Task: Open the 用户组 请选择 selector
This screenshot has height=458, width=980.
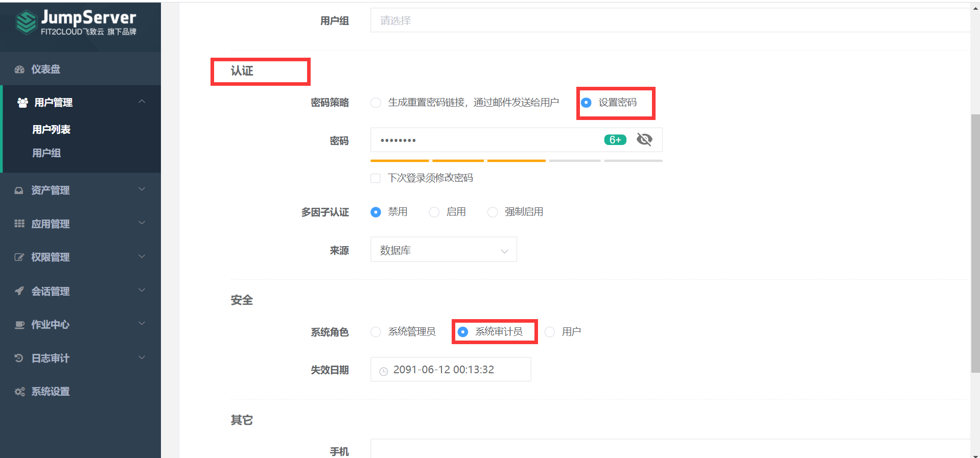Action: pyautogui.click(x=670, y=20)
